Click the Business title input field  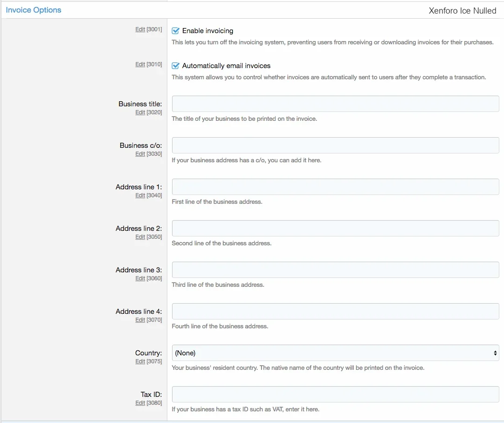tap(335, 104)
